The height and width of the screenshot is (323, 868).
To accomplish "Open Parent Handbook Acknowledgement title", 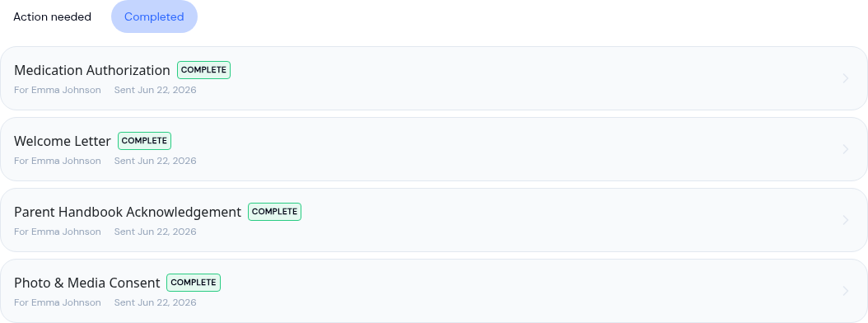I will [128, 213].
